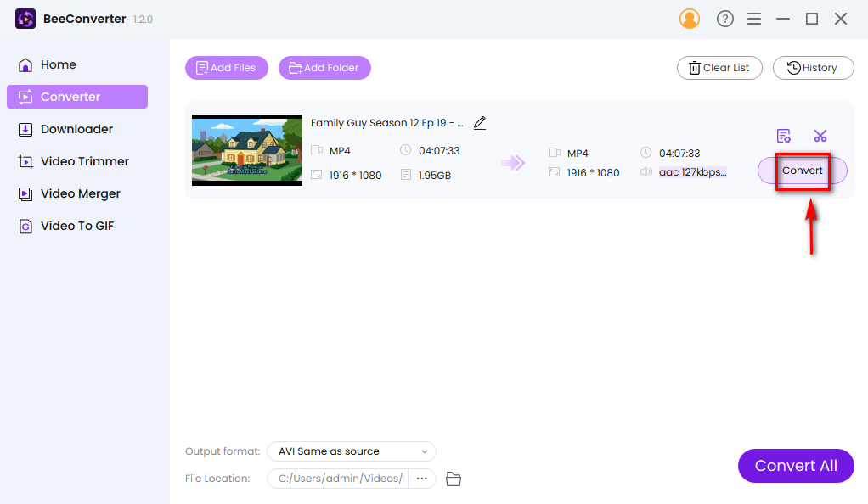Browse location with three-dots button

click(x=422, y=479)
